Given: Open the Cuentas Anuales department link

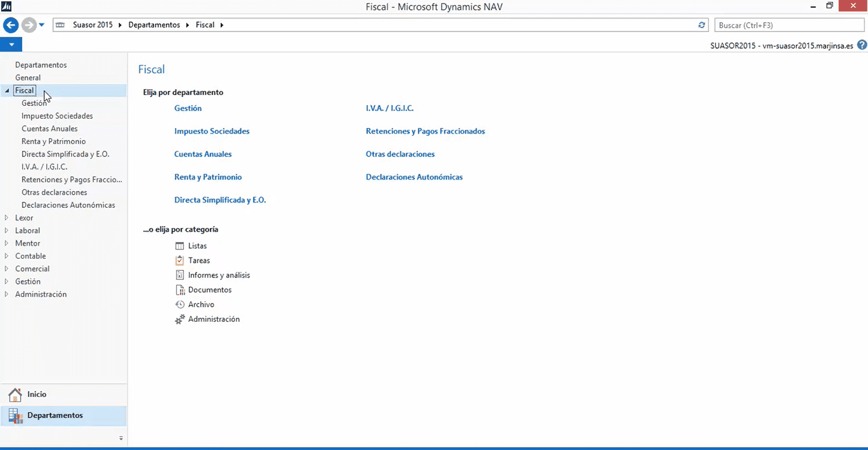Looking at the screenshot, I should pyautogui.click(x=203, y=154).
